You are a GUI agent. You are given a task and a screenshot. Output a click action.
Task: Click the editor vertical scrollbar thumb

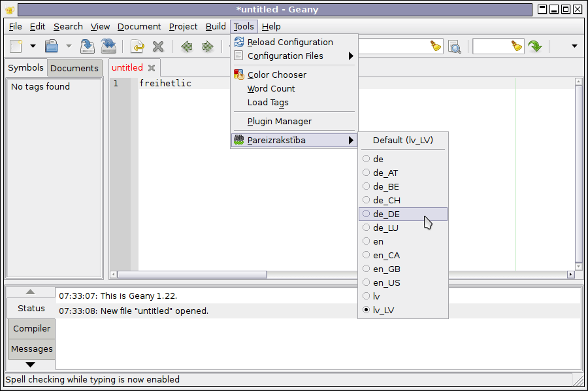(578, 173)
